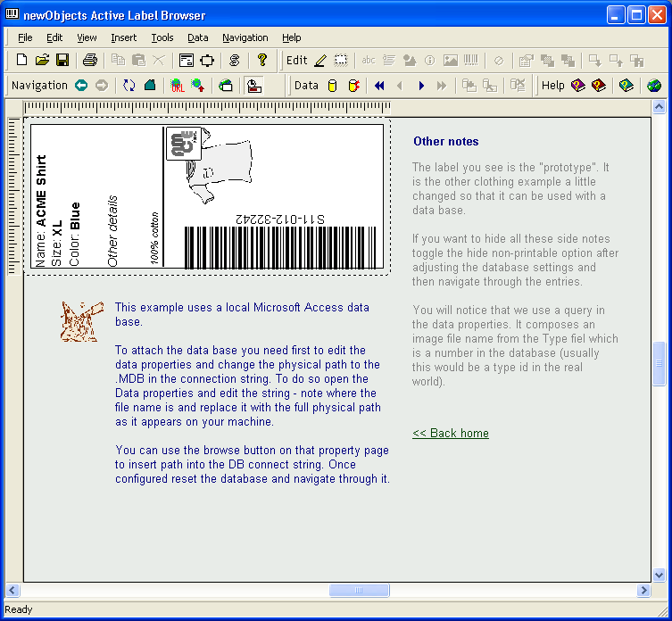
Task: Open the teal help book icon
Action: 626,86
